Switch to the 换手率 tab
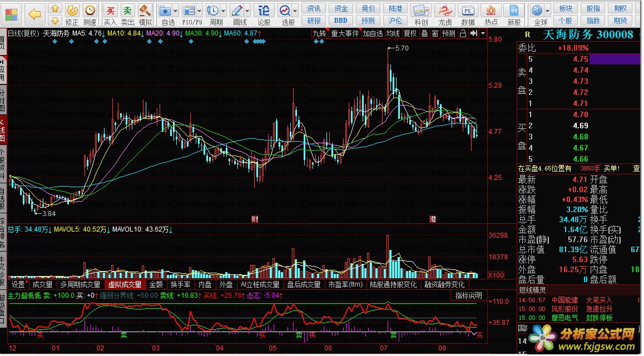This screenshot has height=356, width=644. pyautogui.click(x=180, y=284)
